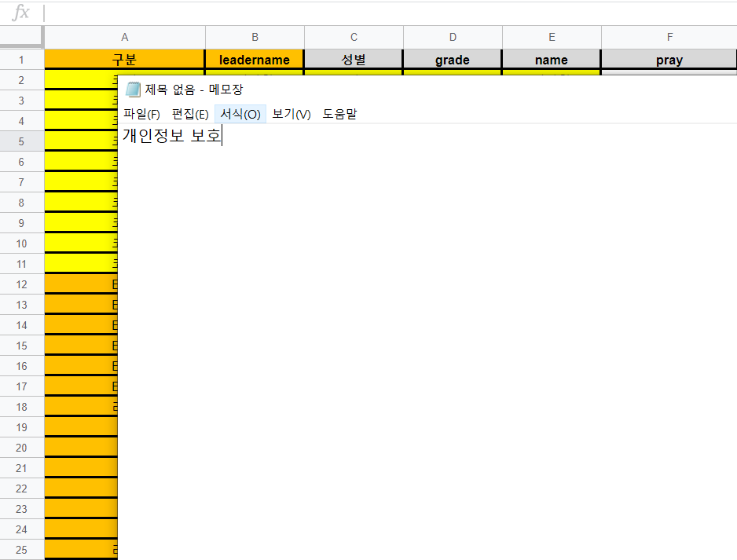Select row 1 header

click(x=22, y=60)
